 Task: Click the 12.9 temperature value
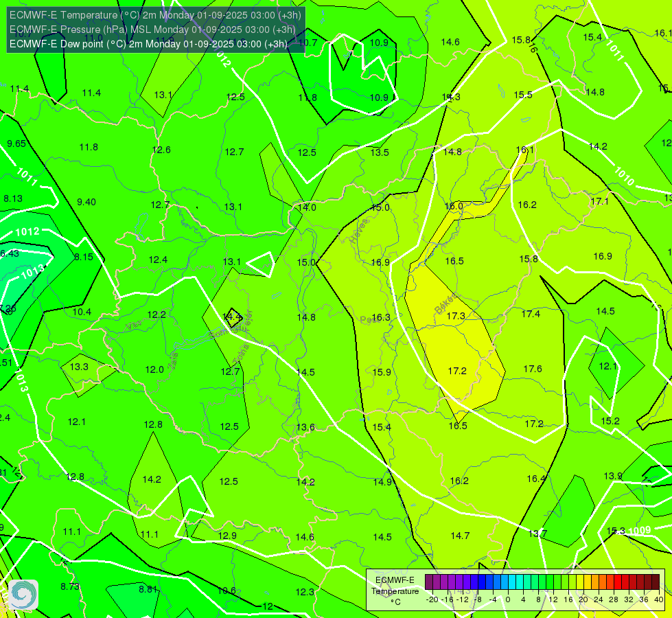[x=227, y=536]
